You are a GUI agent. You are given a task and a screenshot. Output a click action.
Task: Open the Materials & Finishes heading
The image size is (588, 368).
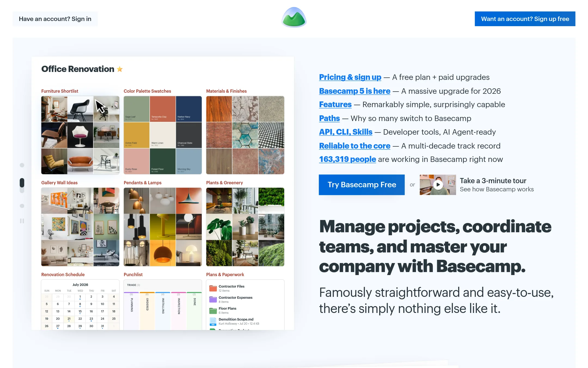pos(226,91)
